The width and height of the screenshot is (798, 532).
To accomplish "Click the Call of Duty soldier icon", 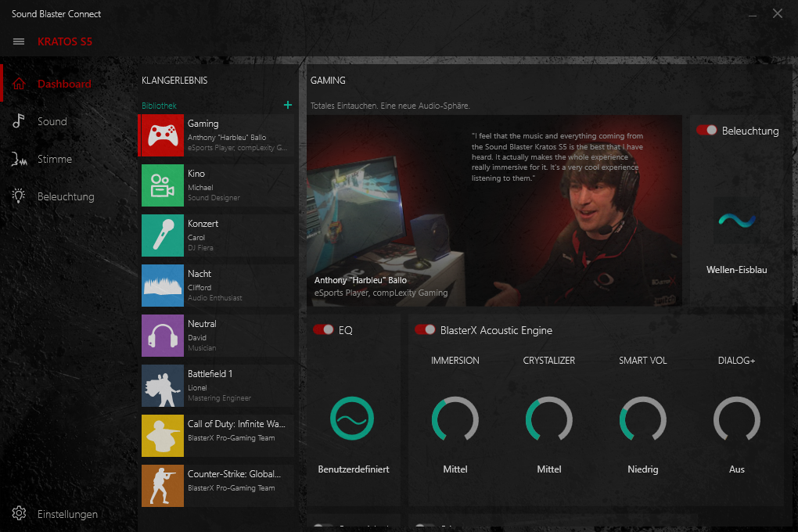I will 163,435.
